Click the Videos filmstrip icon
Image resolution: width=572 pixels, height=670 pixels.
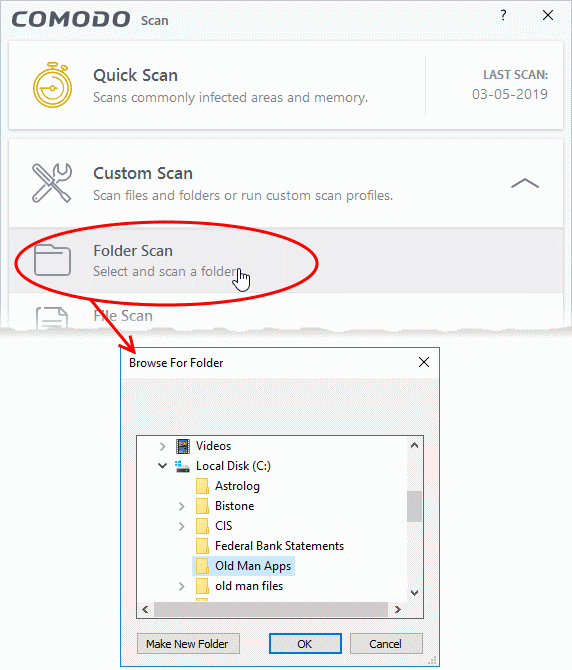pyautogui.click(x=183, y=446)
